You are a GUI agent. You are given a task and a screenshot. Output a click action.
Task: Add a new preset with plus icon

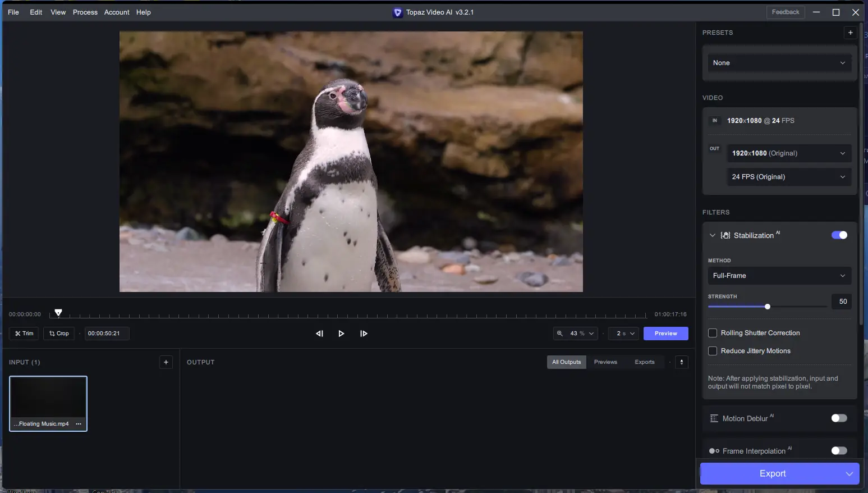(x=850, y=33)
